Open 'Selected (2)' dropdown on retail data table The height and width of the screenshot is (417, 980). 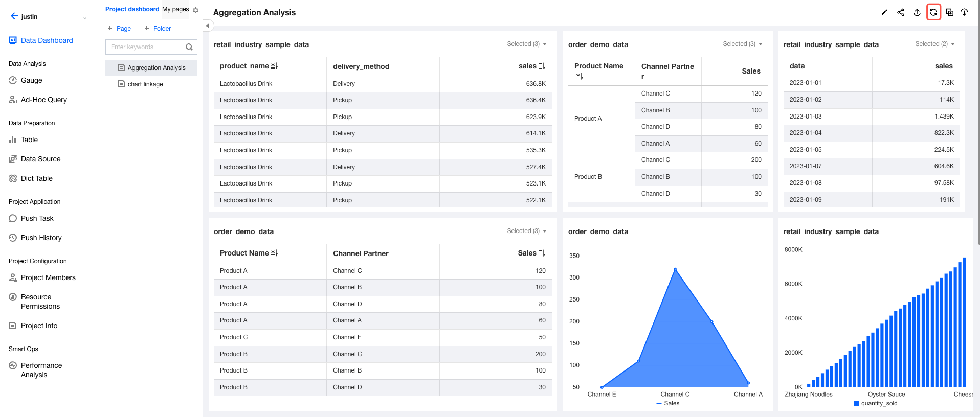(x=935, y=44)
